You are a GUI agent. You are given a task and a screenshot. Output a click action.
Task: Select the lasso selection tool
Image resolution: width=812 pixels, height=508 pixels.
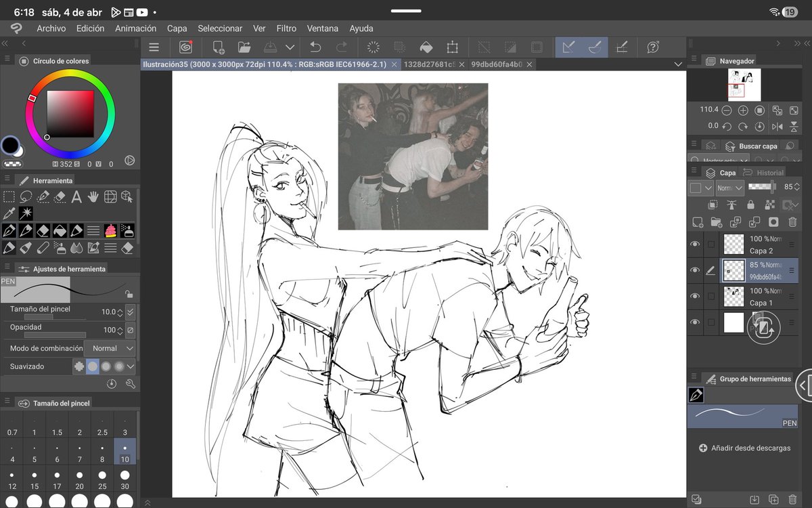26,197
